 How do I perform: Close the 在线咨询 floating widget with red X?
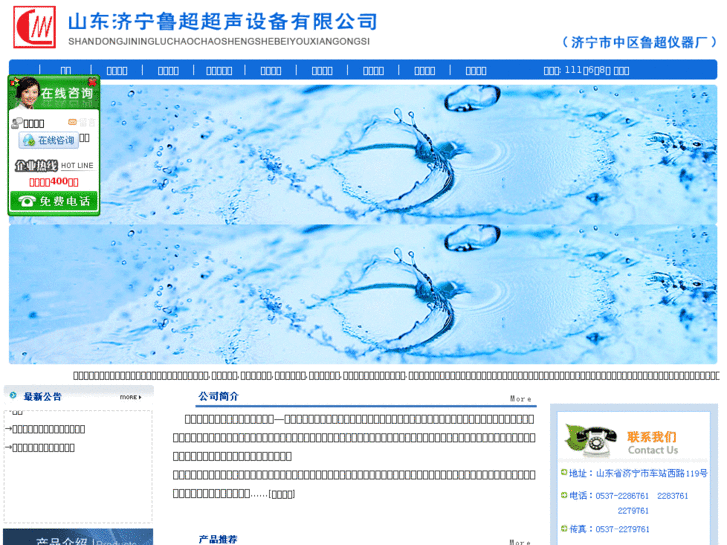92,82
